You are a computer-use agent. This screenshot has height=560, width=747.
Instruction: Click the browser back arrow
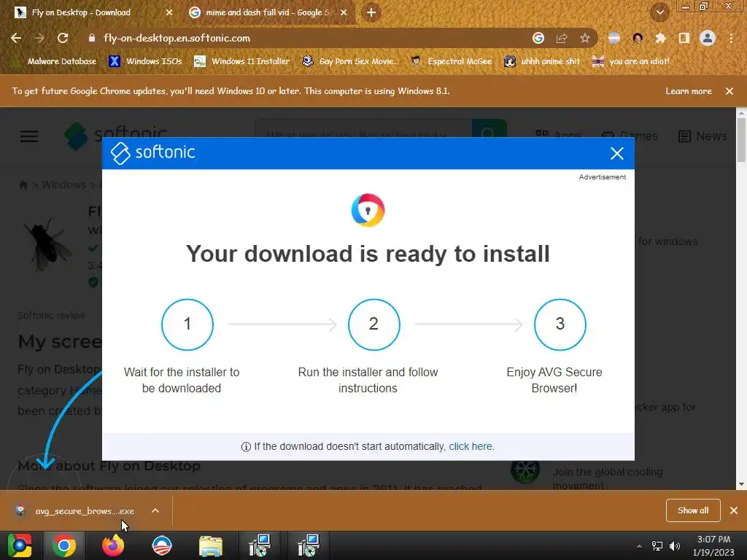16,38
